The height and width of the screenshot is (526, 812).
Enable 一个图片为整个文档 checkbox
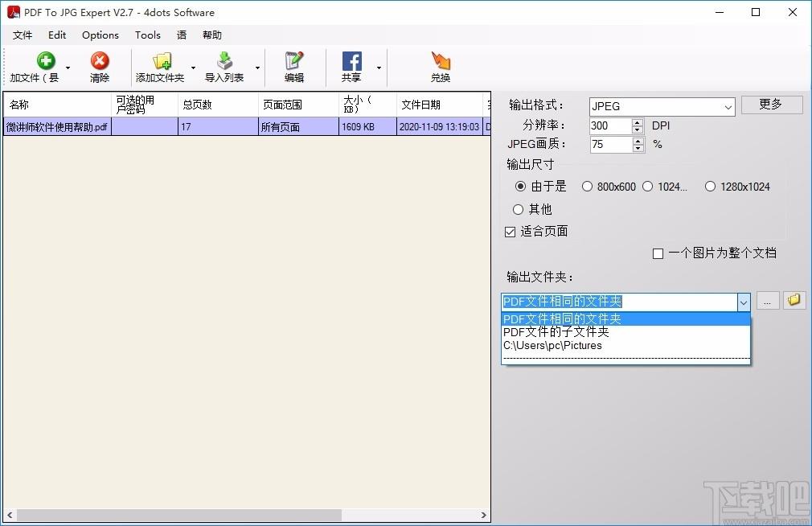click(x=658, y=253)
